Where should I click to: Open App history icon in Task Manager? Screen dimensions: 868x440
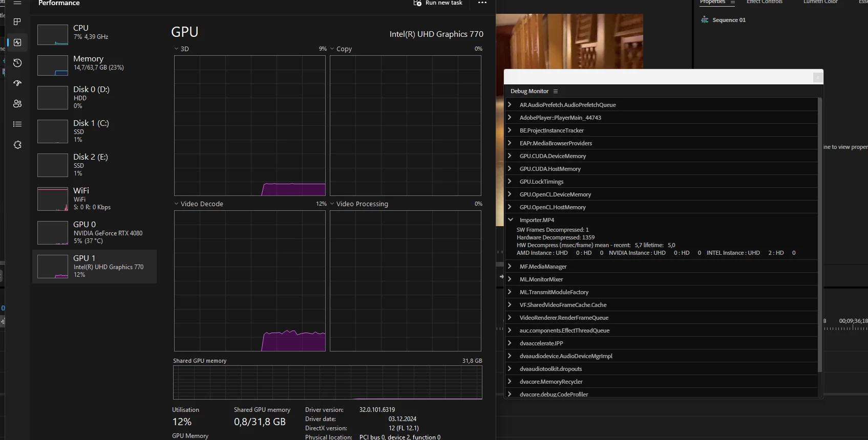coord(17,63)
